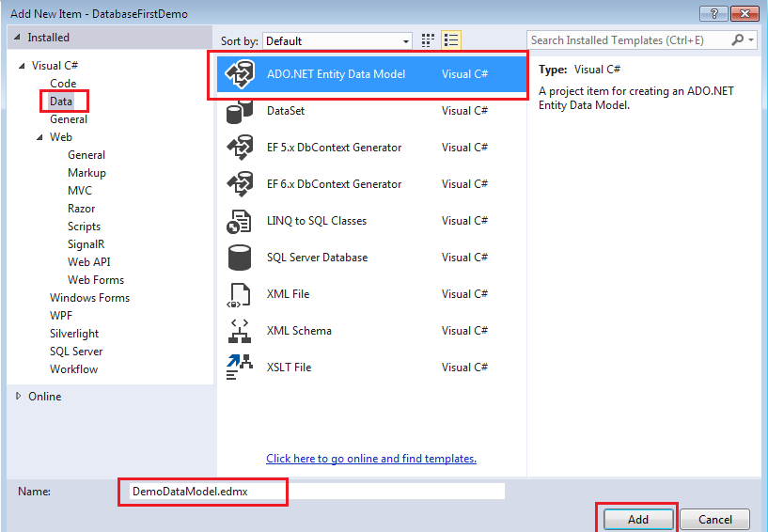Pick the EF 5.x DbContext Generator icon
Screen dimensions: 768x532
tap(240, 148)
